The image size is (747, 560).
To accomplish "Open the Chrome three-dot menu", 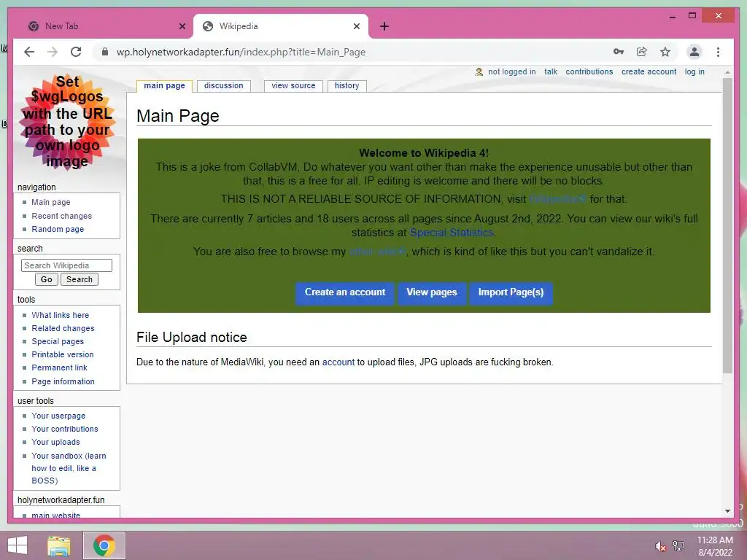I will click(718, 52).
